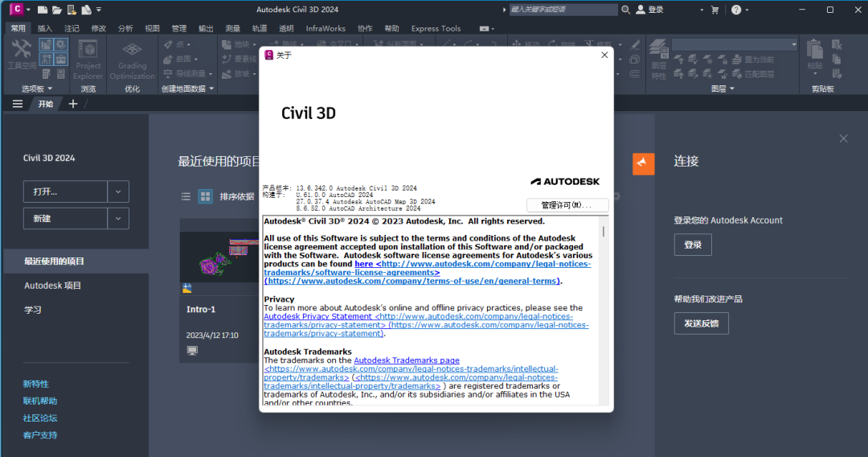
Task: Expand the 新建 button dropdown arrow
Action: [118, 219]
